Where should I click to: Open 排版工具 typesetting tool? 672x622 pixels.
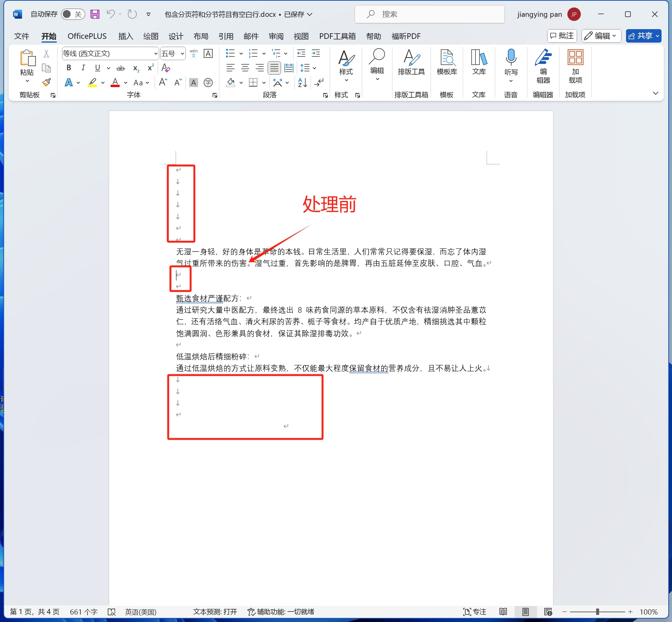coord(411,62)
